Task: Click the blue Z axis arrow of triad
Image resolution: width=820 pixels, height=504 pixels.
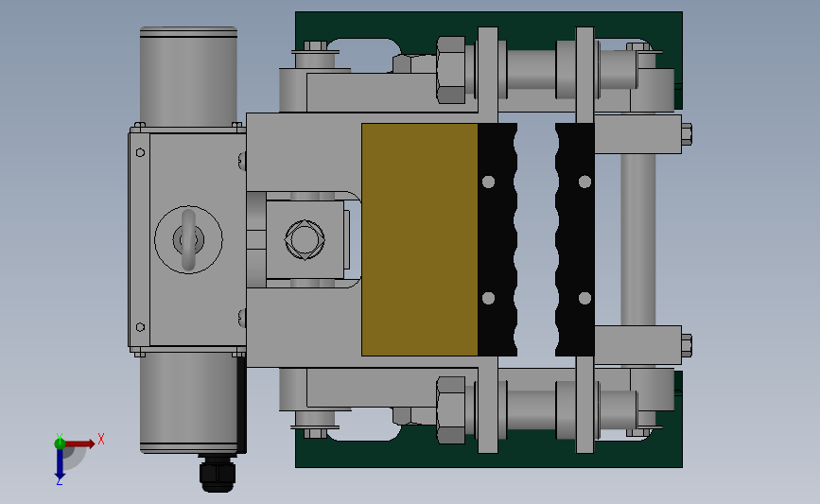Action: pos(60,463)
